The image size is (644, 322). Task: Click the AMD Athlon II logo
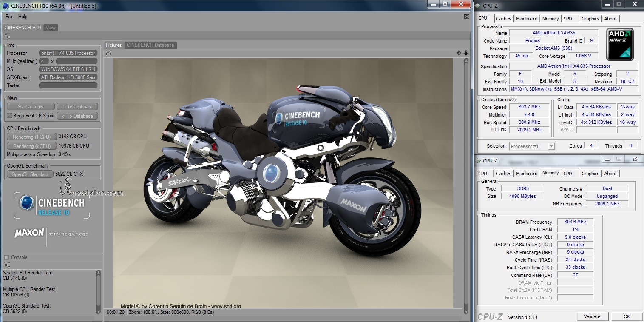point(620,45)
